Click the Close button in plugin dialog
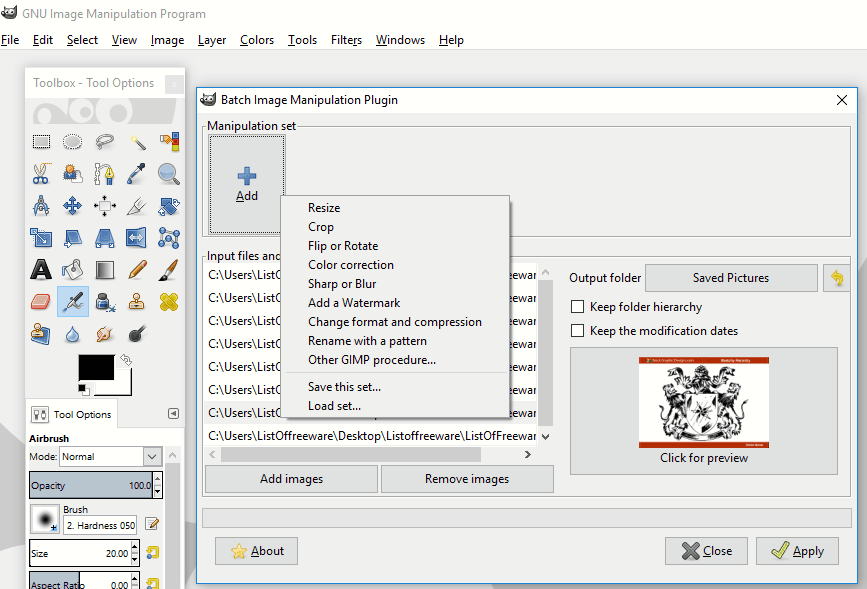 (706, 551)
